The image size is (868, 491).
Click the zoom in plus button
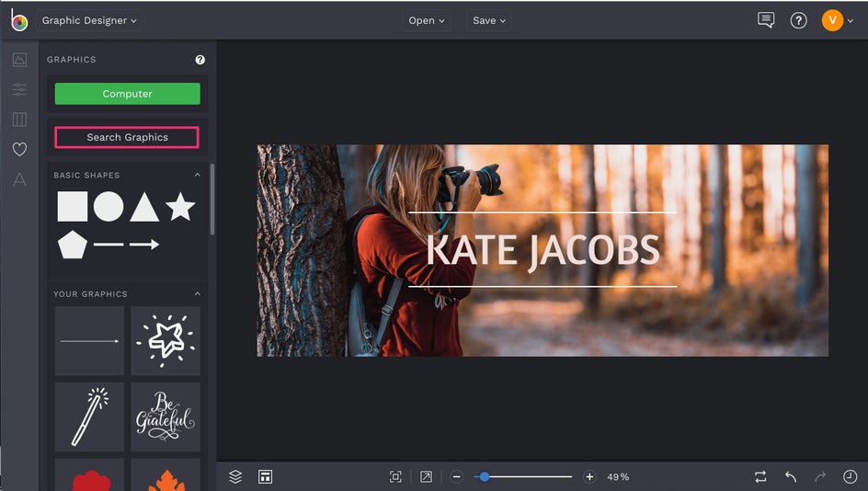click(589, 476)
